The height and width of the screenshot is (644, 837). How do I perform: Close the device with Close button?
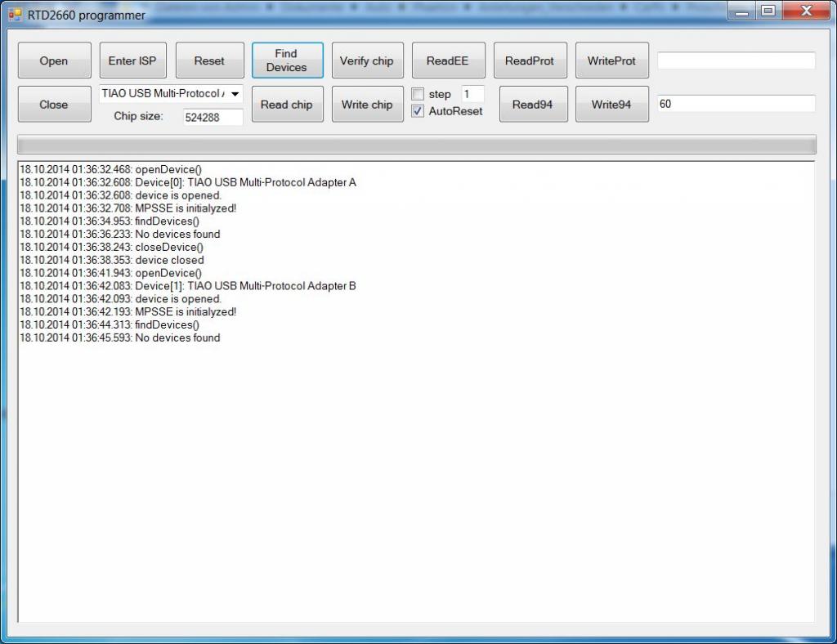[54, 105]
